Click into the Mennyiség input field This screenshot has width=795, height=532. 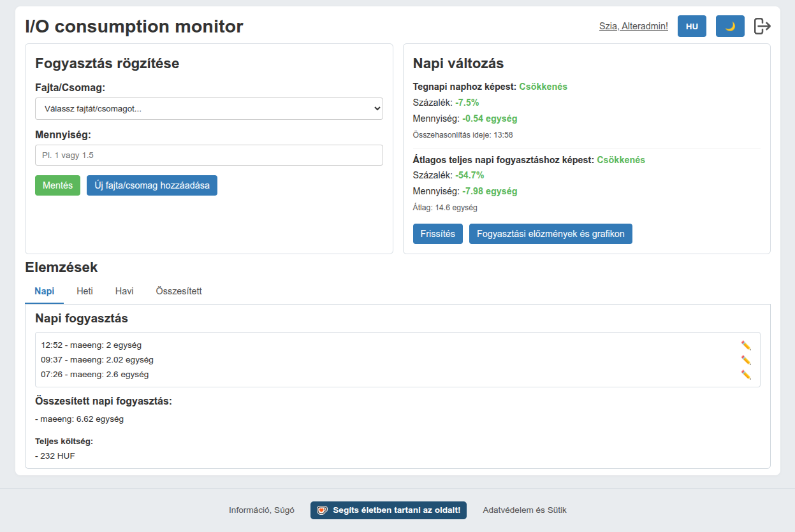(209, 155)
